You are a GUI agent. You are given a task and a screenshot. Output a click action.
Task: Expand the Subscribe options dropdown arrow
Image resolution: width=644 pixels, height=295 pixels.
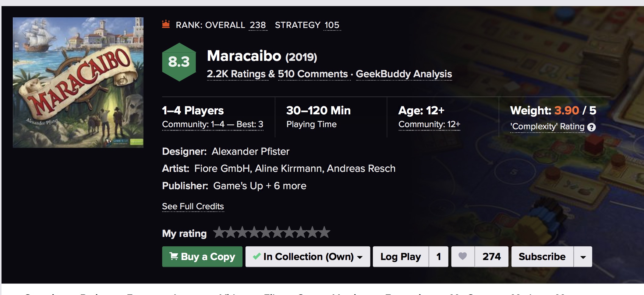point(583,257)
